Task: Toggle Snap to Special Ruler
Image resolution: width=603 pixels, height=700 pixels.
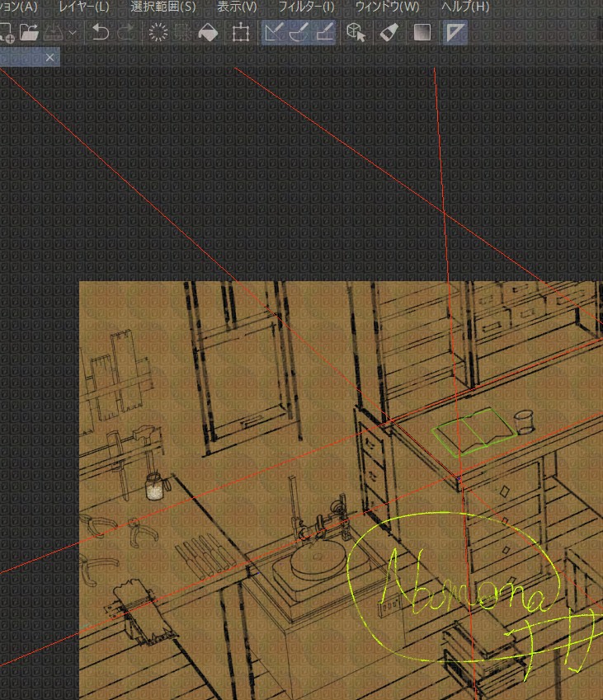Action: pos(299,33)
